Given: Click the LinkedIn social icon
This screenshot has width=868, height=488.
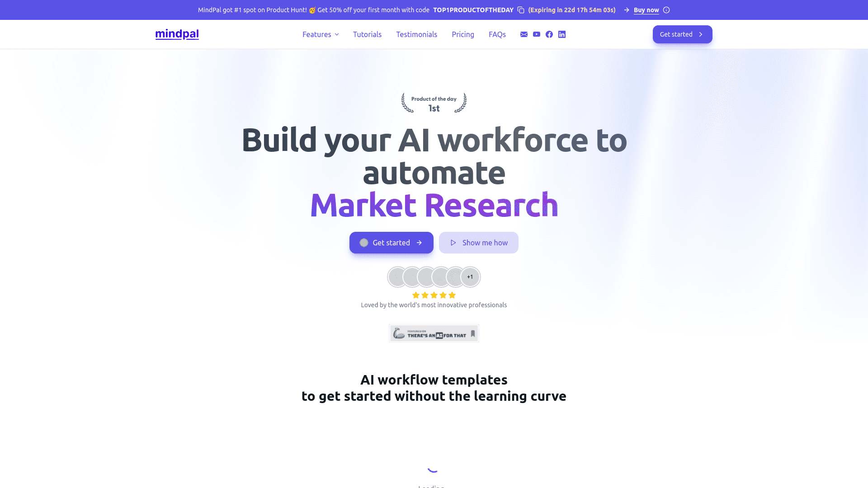Looking at the screenshot, I should pyautogui.click(x=561, y=34).
